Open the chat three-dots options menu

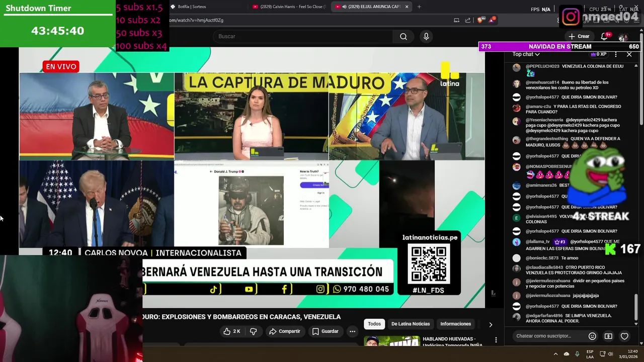[616, 54]
